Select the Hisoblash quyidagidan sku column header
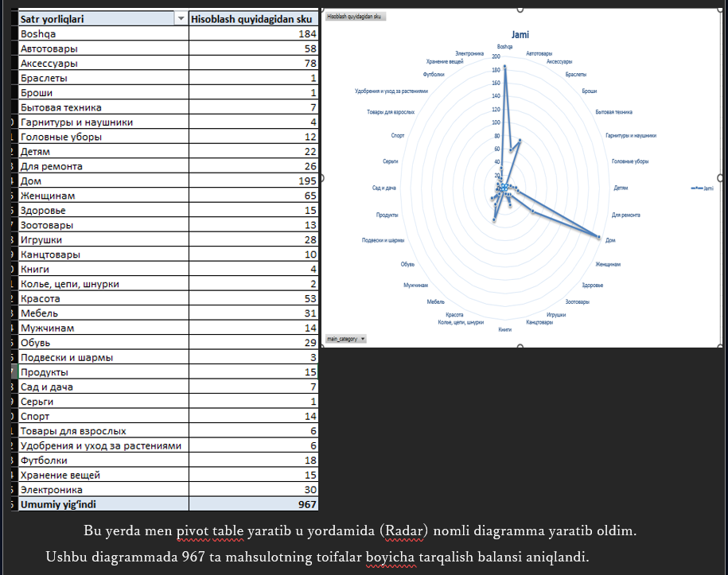 (254, 19)
